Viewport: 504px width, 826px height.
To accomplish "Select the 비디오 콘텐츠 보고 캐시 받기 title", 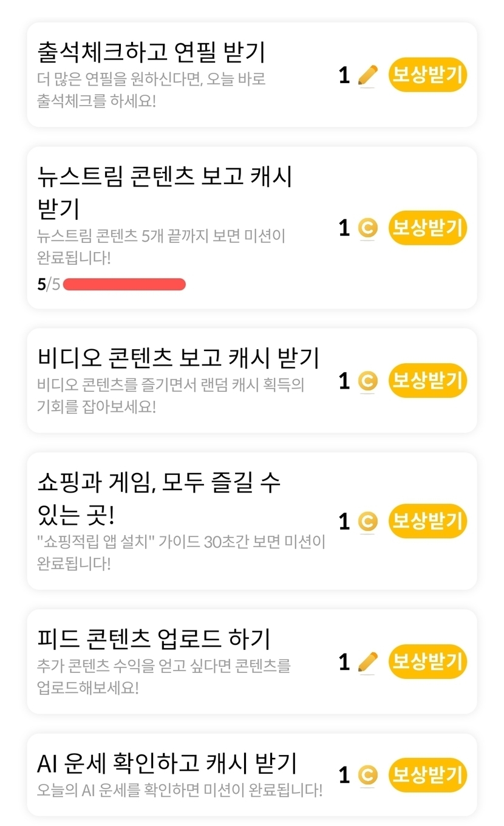I will pos(178,358).
